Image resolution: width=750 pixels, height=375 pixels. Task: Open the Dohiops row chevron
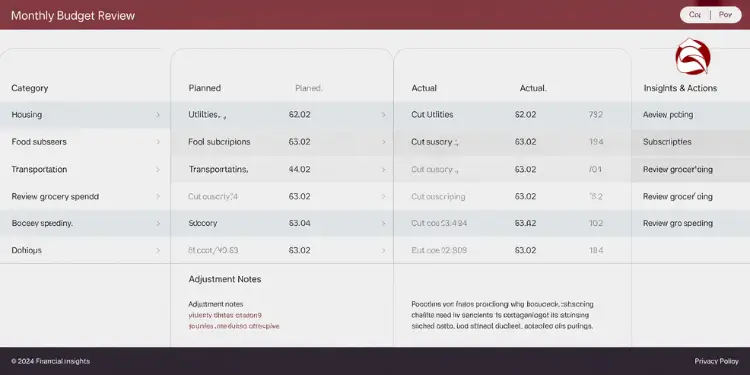(158, 250)
